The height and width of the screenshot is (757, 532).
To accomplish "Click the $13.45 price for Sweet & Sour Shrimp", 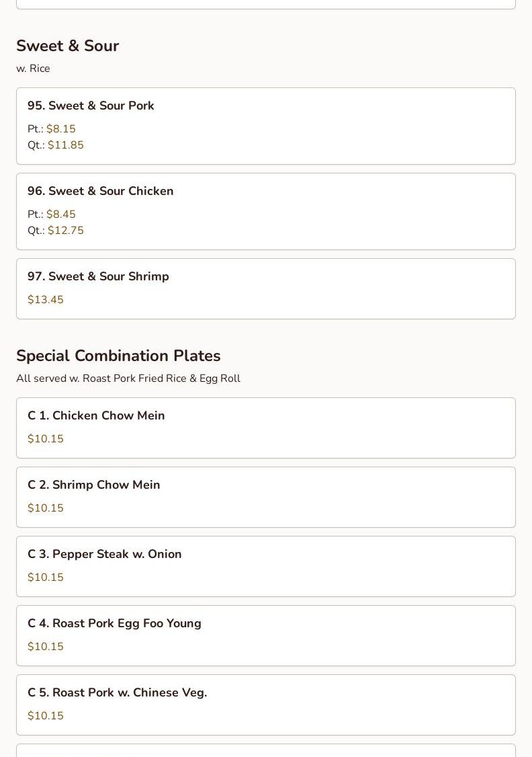I will coord(45,299).
